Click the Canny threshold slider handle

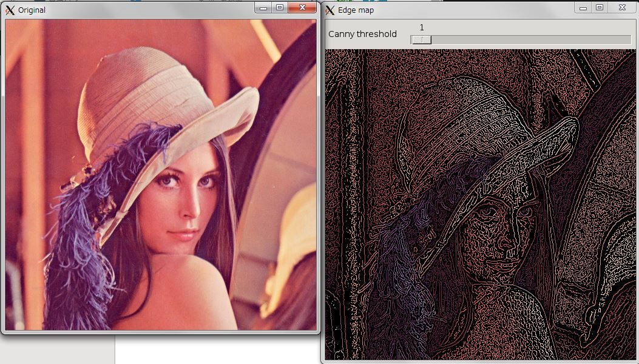[421, 39]
